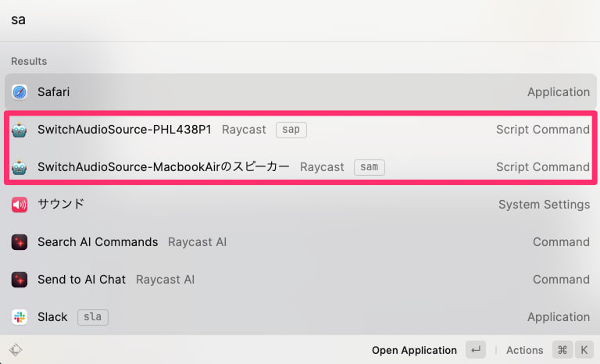This screenshot has height=364, width=600.
Task: Click "Raycast" label beside SwitchAudioSource-PHL438P1
Action: pyautogui.click(x=244, y=130)
